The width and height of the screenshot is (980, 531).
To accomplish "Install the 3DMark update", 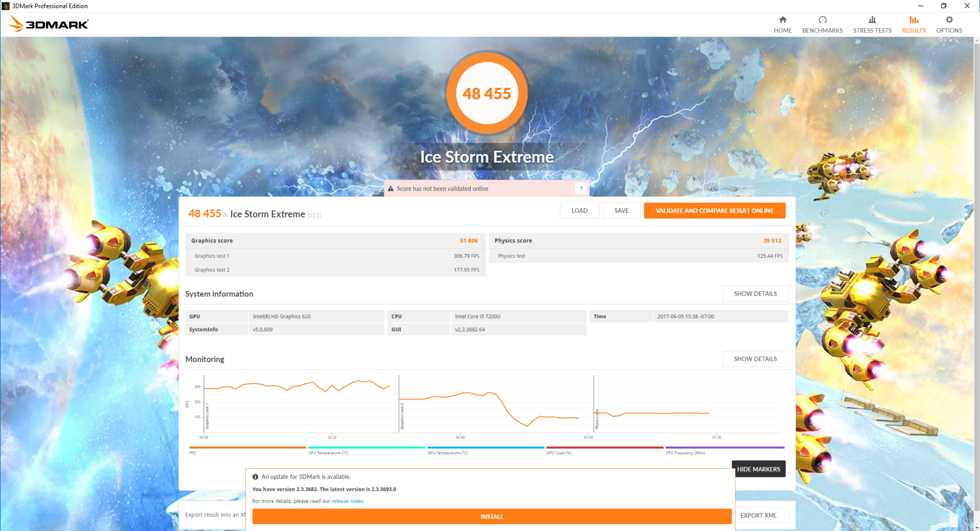I will [492, 517].
